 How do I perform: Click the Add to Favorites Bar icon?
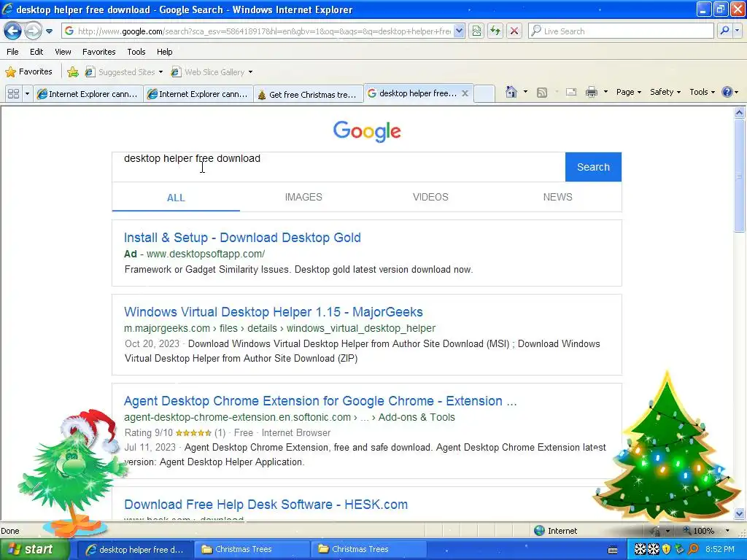(73, 72)
